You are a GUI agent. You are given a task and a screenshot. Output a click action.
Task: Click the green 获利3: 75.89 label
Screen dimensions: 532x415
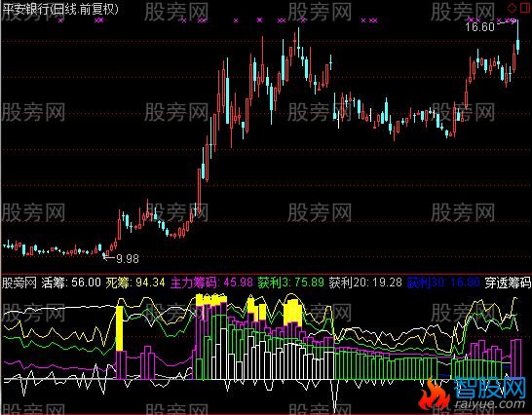[x=290, y=283]
